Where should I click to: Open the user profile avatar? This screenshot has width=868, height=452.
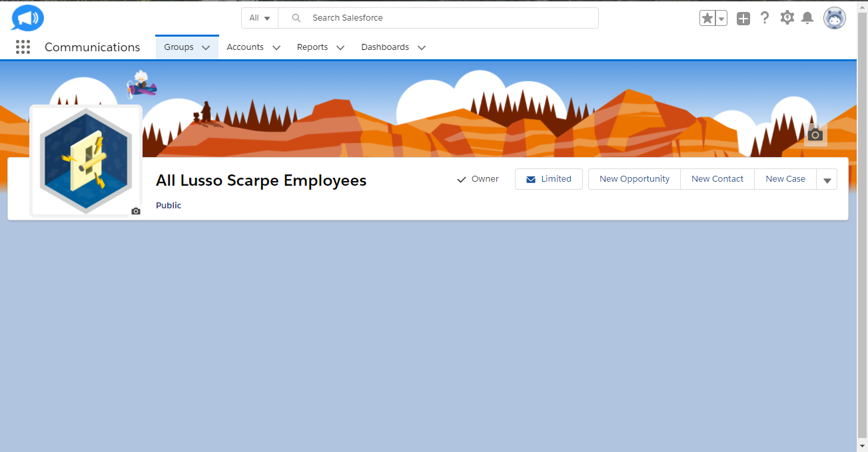click(835, 18)
